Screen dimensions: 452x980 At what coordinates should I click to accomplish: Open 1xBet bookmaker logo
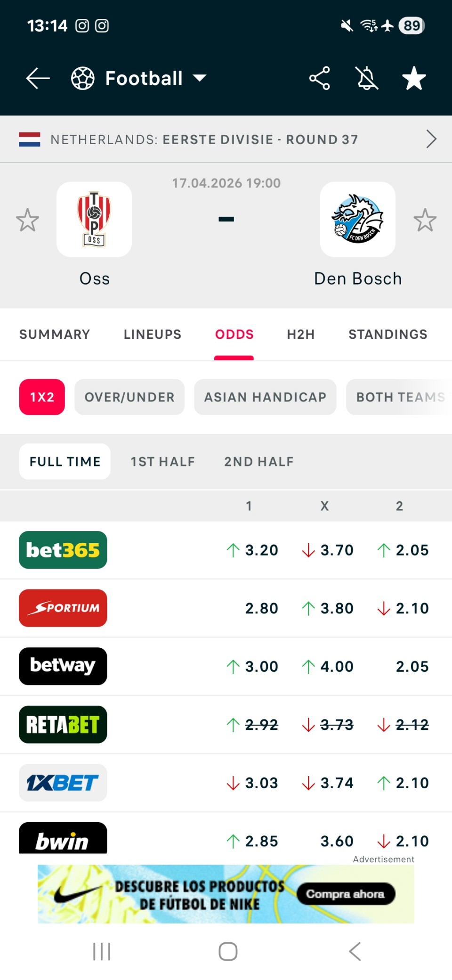(x=63, y=783)
